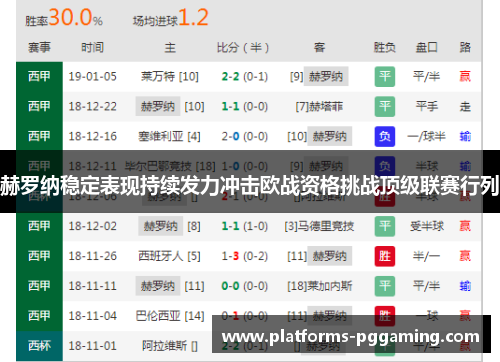
Task: Click the date 18-11-11
Action: [93, 286]
